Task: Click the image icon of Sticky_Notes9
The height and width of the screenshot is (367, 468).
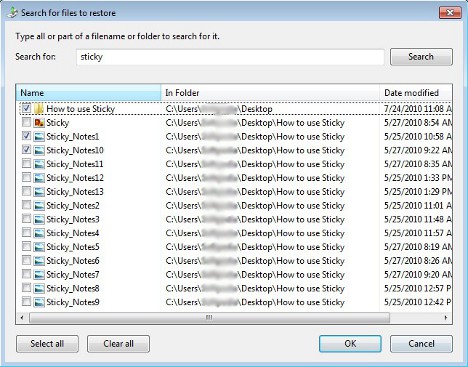Action: click(x=39, y=302)
